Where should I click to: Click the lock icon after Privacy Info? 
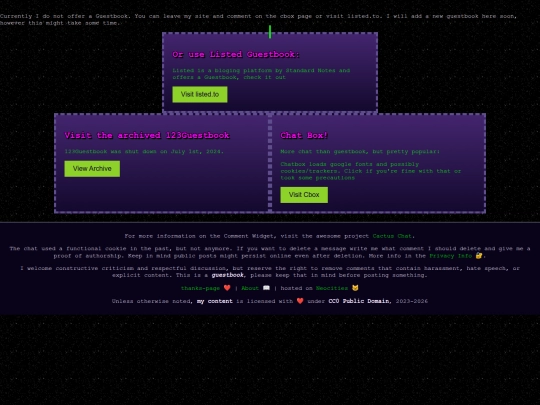479,256
